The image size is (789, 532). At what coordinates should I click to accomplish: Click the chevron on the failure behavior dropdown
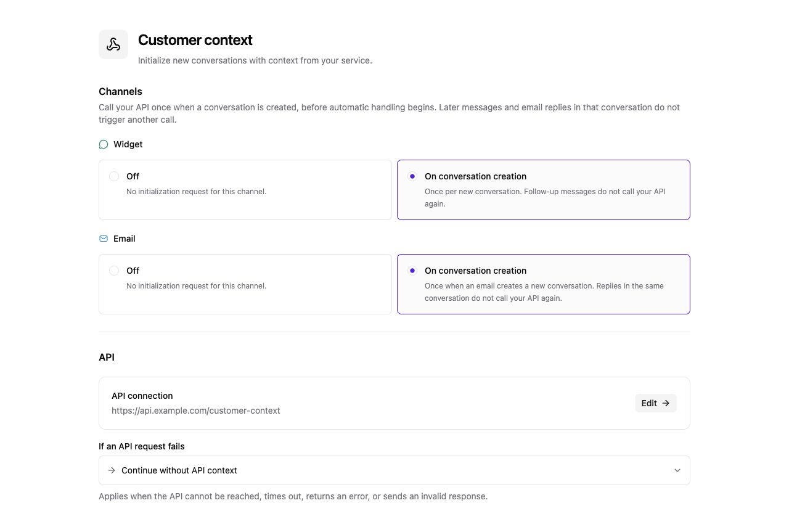677,470
